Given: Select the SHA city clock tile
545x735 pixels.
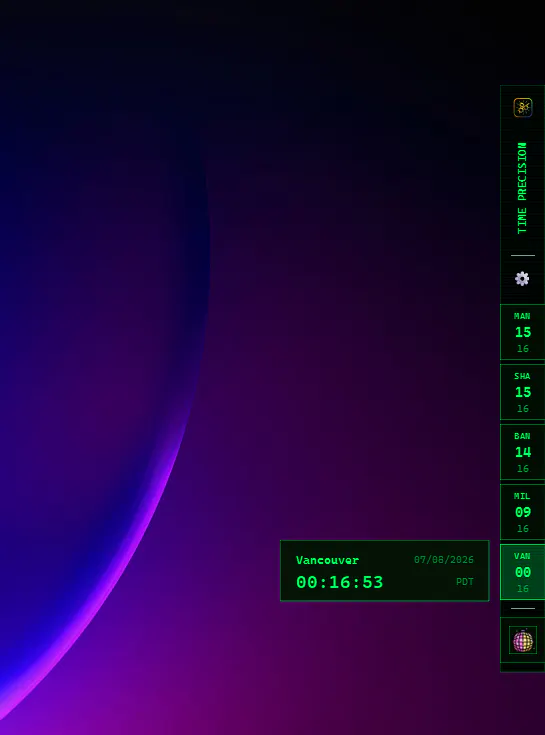Looking at the screenshot, I should coord(523,392).
